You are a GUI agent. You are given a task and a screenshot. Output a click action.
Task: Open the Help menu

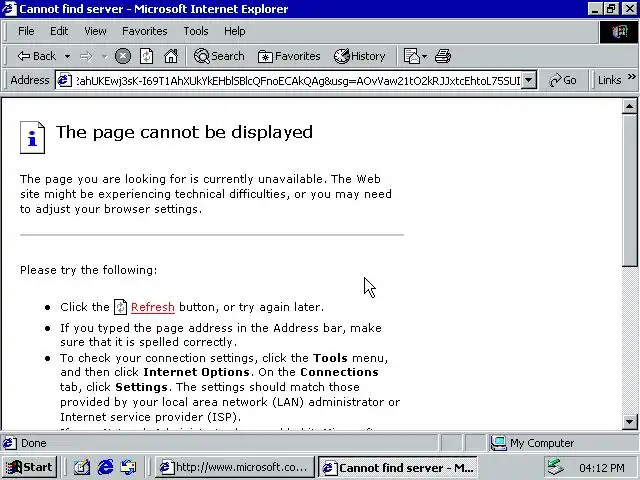pos(235,31)
